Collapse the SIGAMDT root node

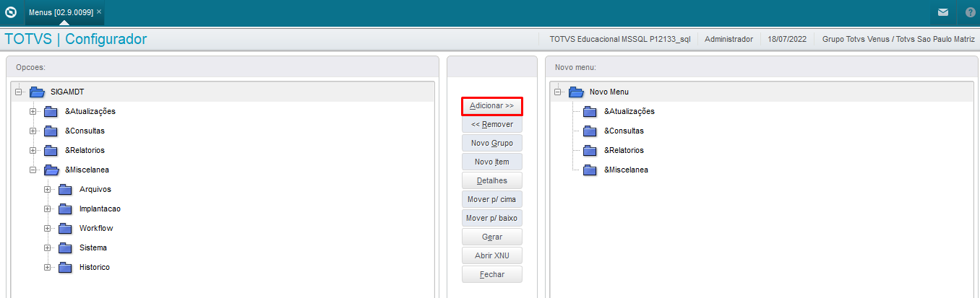point(18,92)
